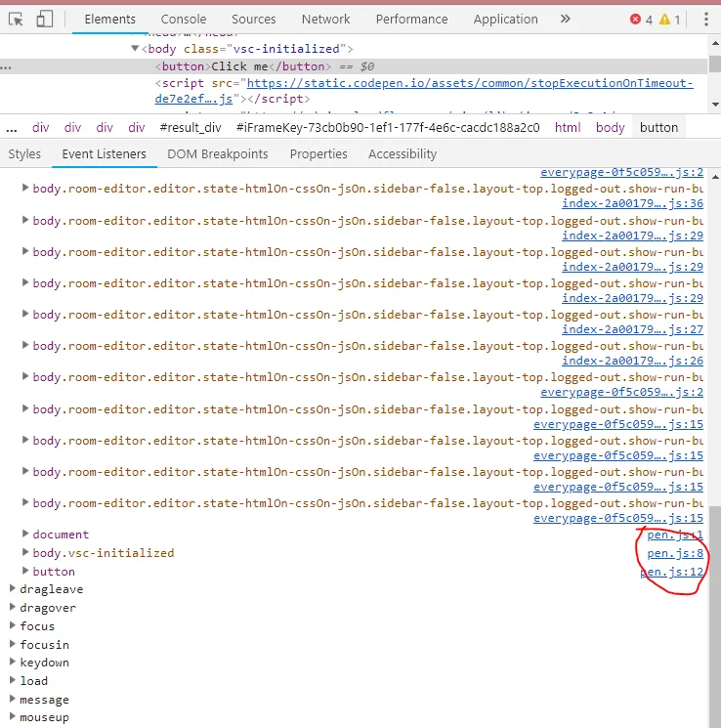This screenshot has height=728, width=721.
Task: Expand the keydown event group
Action: 13,663
